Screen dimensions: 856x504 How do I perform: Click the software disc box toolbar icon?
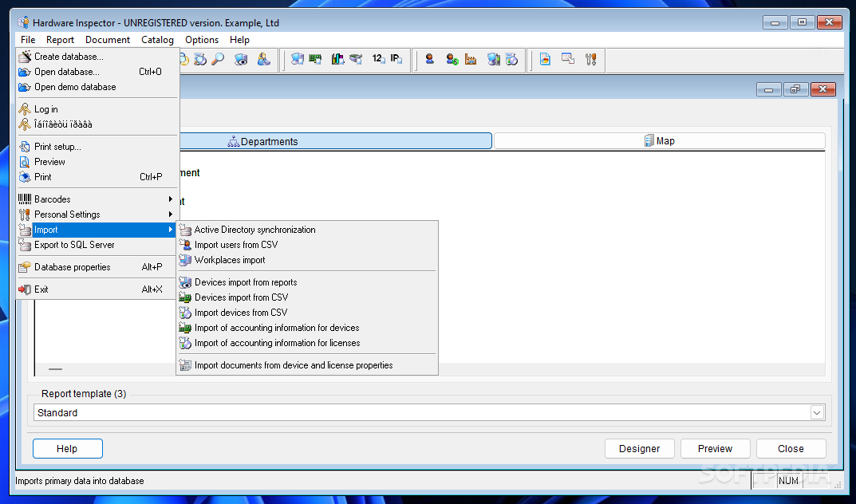point(511,59)
